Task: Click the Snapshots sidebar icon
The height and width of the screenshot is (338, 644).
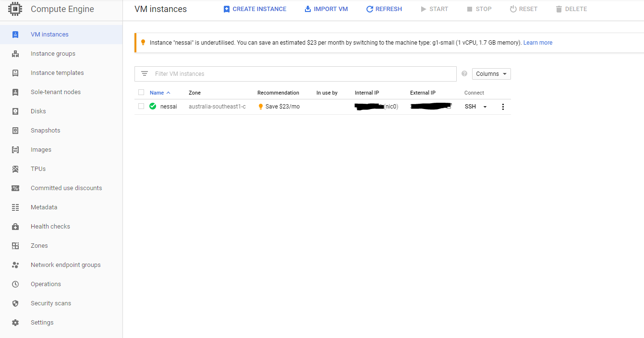Action: point(15,131)
